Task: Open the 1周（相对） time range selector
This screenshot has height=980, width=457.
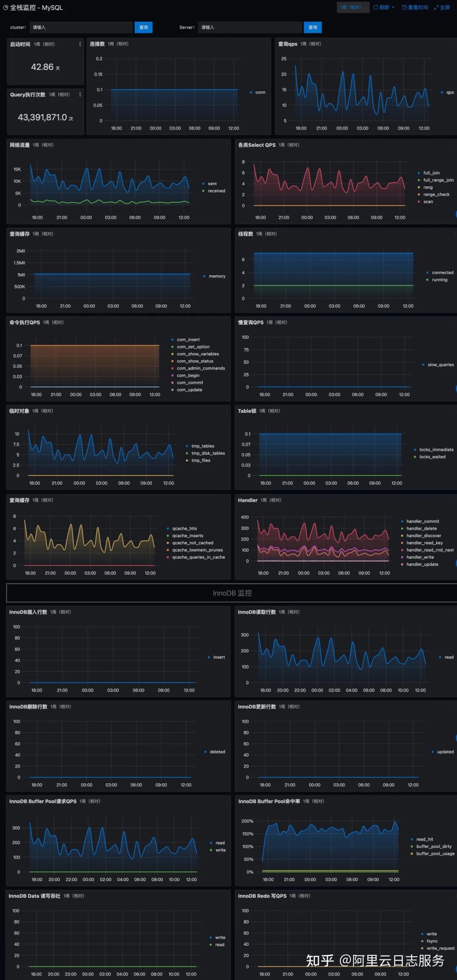Action: coord(352,8)
